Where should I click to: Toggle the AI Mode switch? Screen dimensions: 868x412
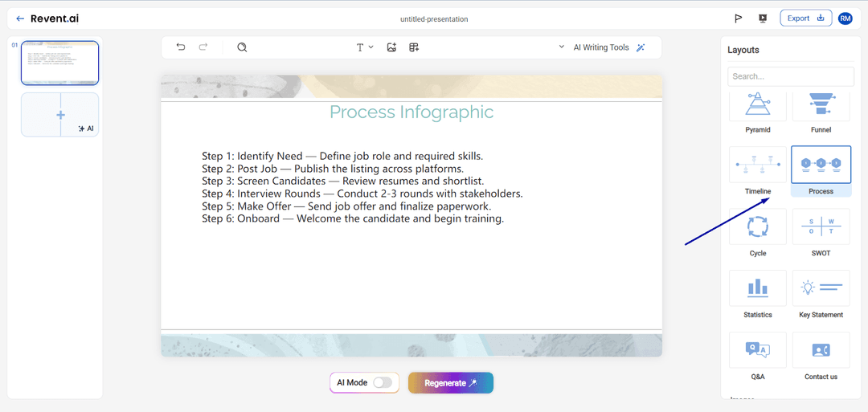[383, 383]
